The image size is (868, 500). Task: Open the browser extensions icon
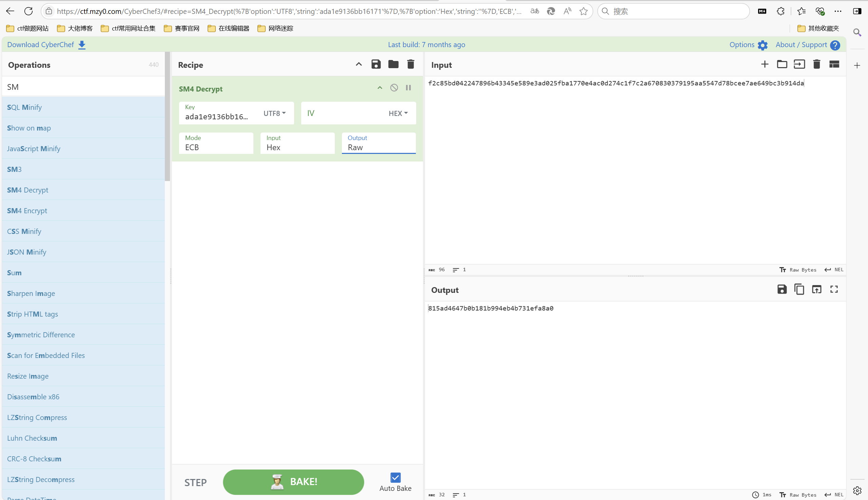pos(780,11)
